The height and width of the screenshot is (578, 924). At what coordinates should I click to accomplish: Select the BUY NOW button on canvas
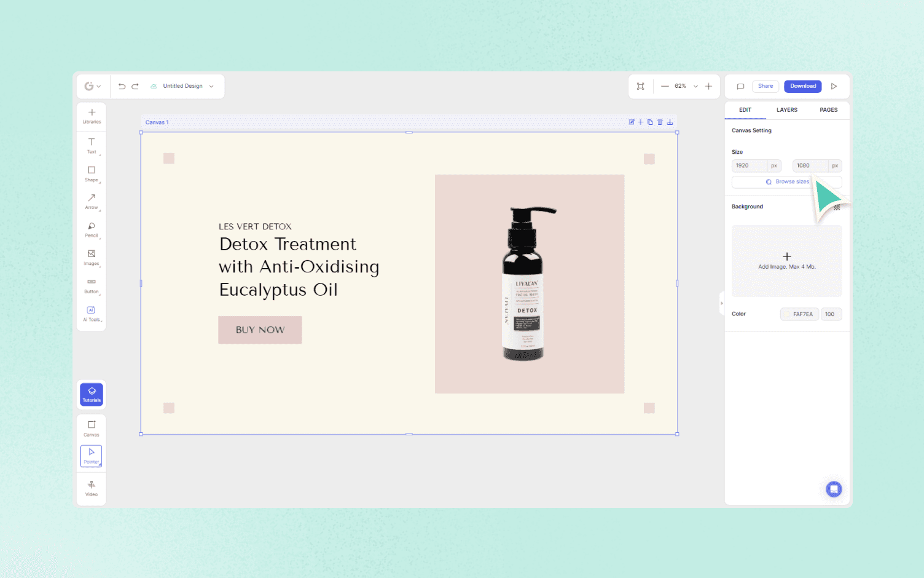260,330
